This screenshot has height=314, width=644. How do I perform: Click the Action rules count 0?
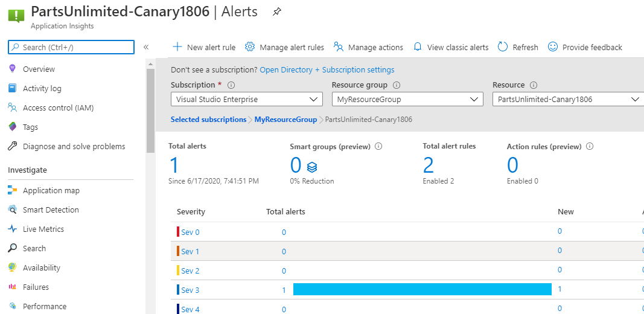click(x=512, y=165)
